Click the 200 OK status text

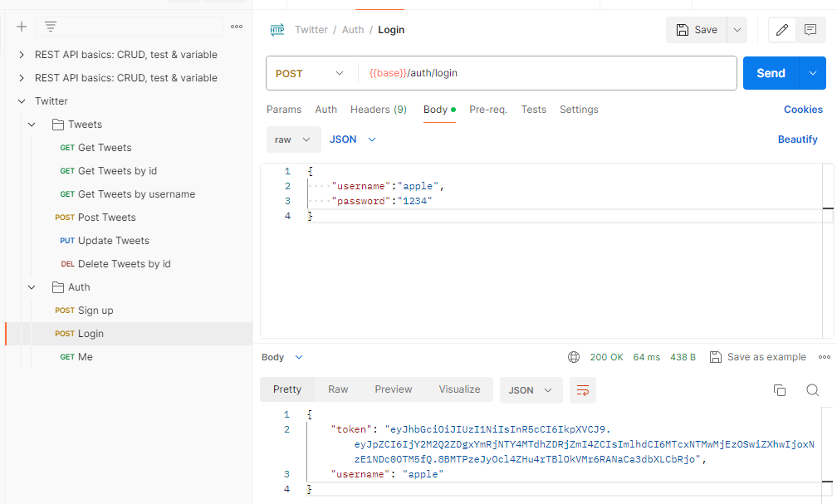click(606, 357)
